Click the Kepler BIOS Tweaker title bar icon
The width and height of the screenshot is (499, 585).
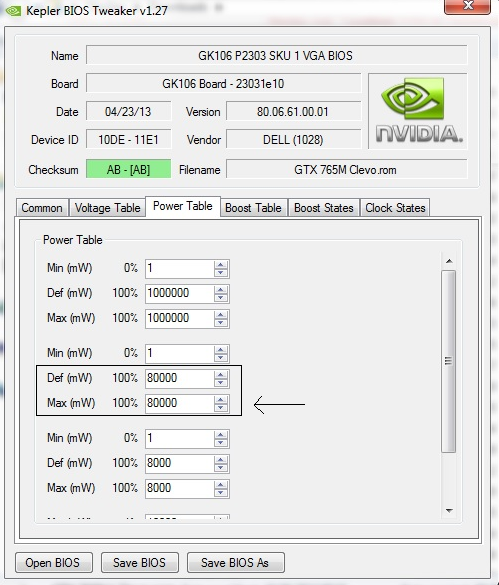[13, 11]
